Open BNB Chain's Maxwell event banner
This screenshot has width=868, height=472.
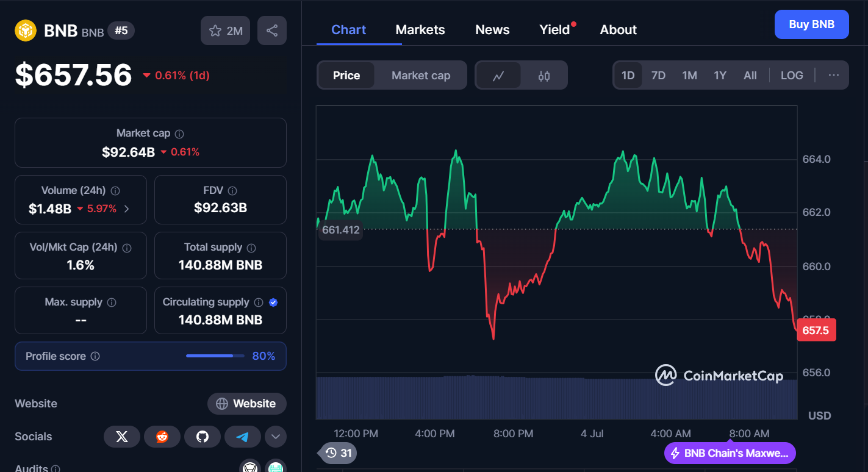pos(730,453)
